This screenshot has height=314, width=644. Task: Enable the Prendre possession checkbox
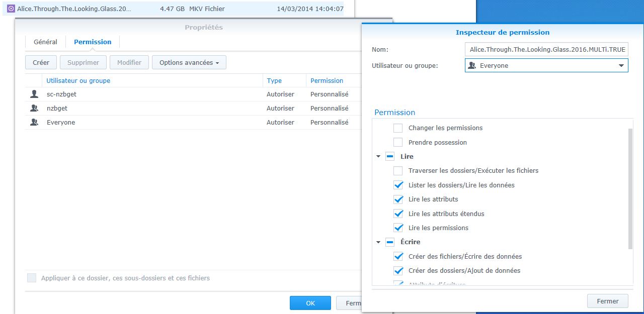[x=398, y=142]
